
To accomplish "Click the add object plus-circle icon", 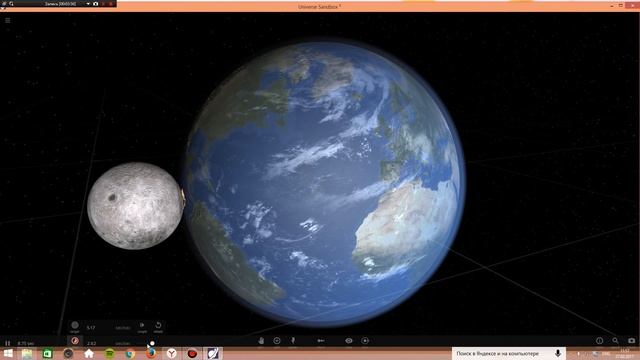I will click(277, 340).
